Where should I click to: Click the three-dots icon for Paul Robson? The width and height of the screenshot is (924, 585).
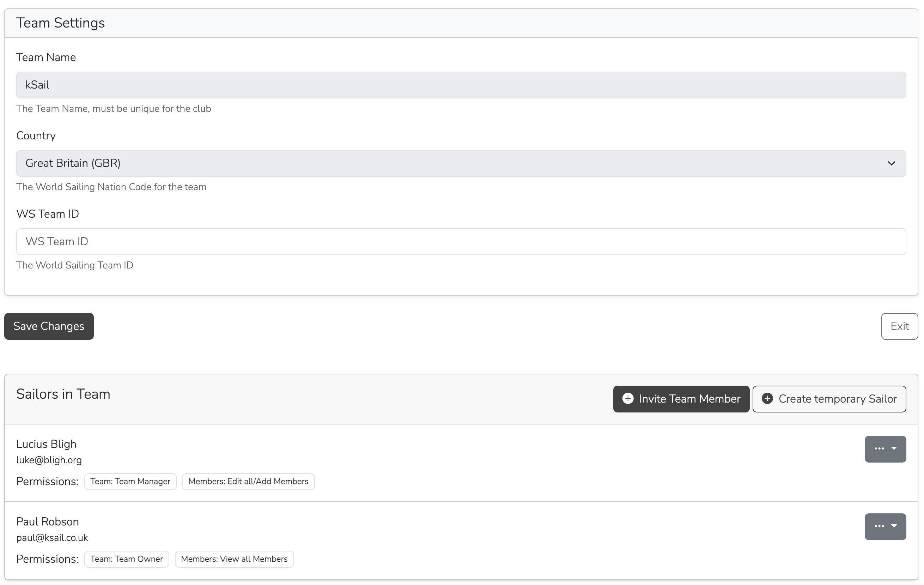pos(879,526)
